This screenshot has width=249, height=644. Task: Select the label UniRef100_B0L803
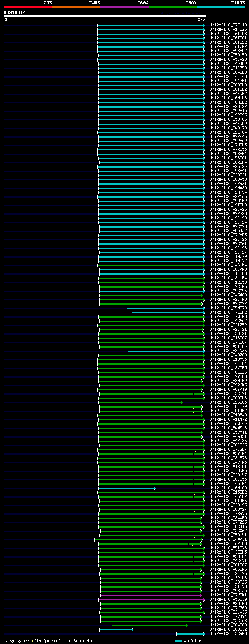228,76
